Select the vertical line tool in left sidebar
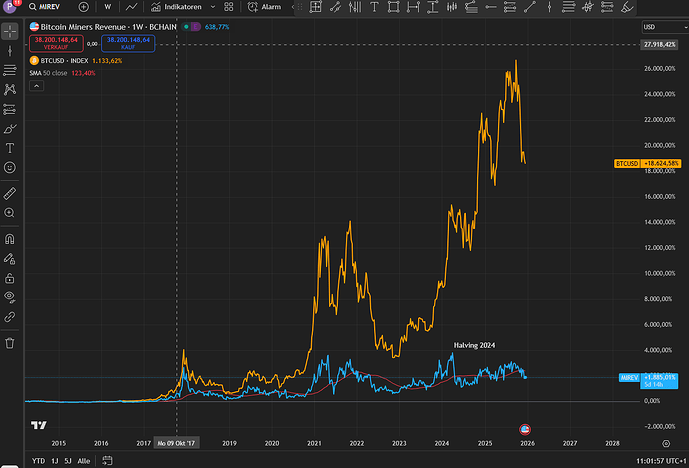 (x=10, y=51)
